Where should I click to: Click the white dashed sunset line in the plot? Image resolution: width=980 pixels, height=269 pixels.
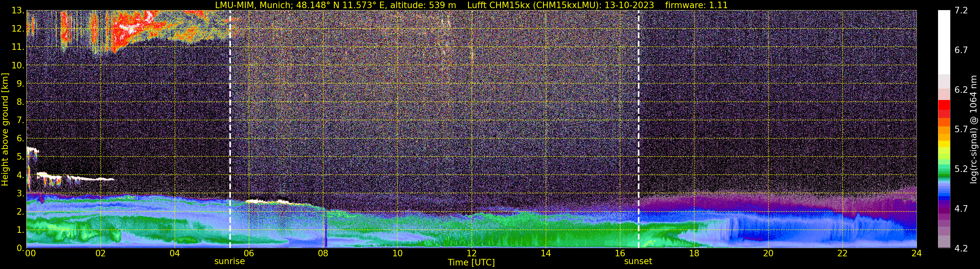[x=638, y=129]
